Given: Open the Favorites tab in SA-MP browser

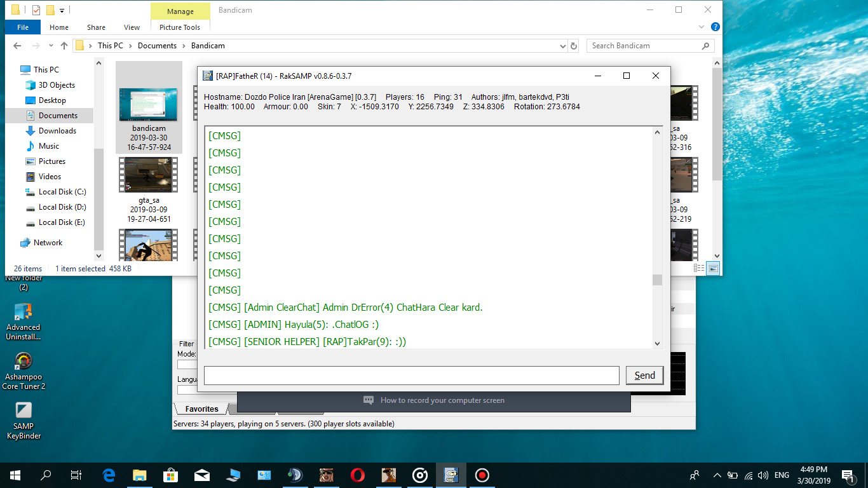Looking at the screenshot, I should 201,409.
